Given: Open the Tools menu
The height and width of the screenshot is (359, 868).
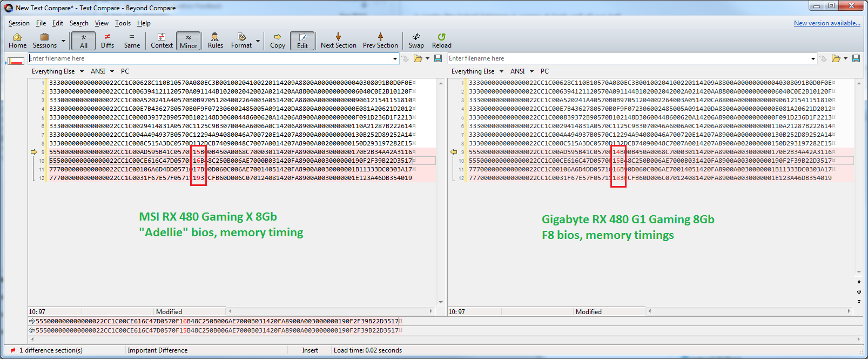Looking at the screenshot, I should (x=123, y=23).
